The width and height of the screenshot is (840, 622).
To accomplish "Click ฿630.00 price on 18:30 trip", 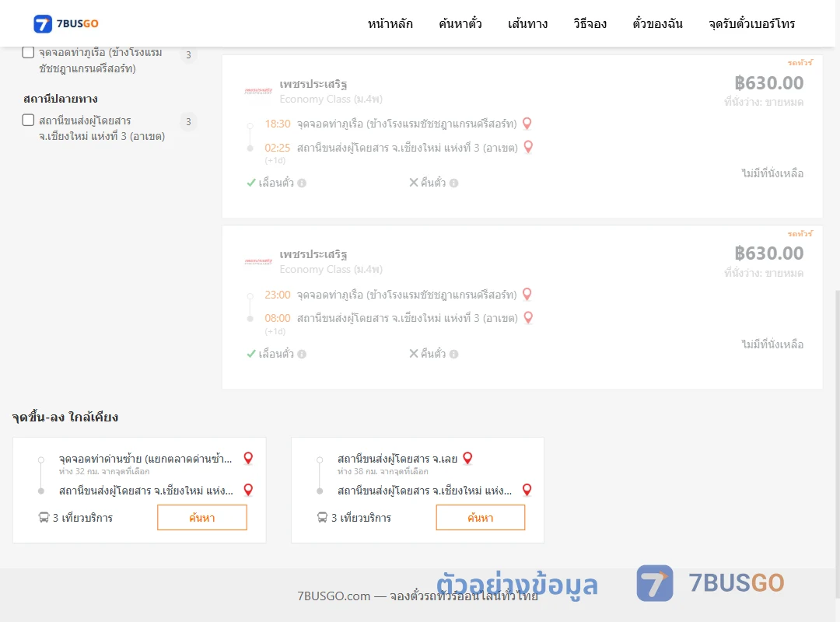I will click(769, 83).
